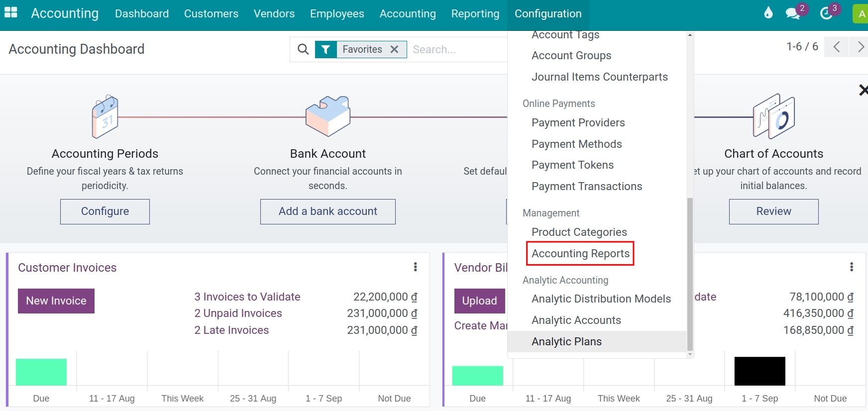This screenshot has width=868, height=411.
Task: Close the onboarding banner
Action: (x=863, y=90)
